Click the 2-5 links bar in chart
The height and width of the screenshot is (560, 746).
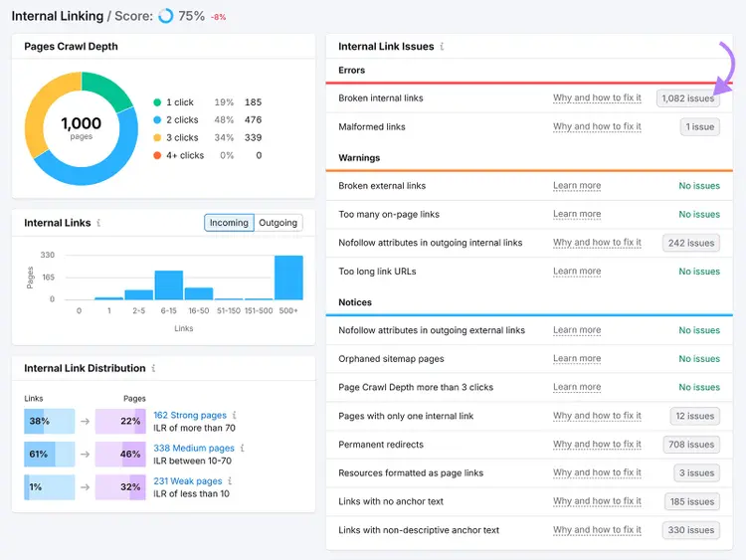[x=139, y=294]
